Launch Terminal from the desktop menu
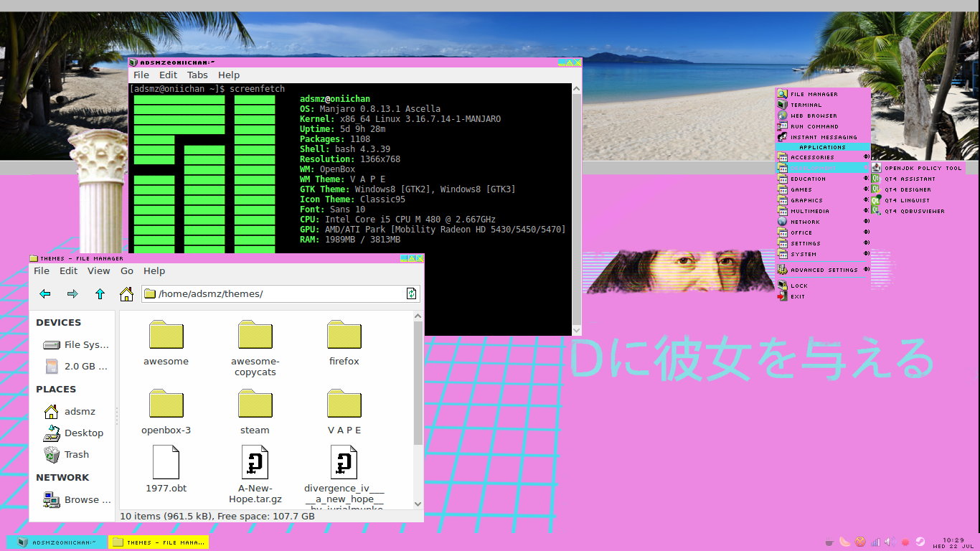Image resolution: width=980 pixels, height=551 pixels. (x=823, y=105)
